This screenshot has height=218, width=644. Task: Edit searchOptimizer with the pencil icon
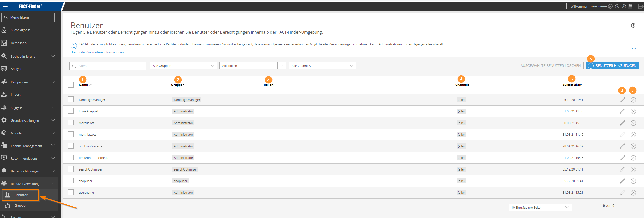click(622, 169)
